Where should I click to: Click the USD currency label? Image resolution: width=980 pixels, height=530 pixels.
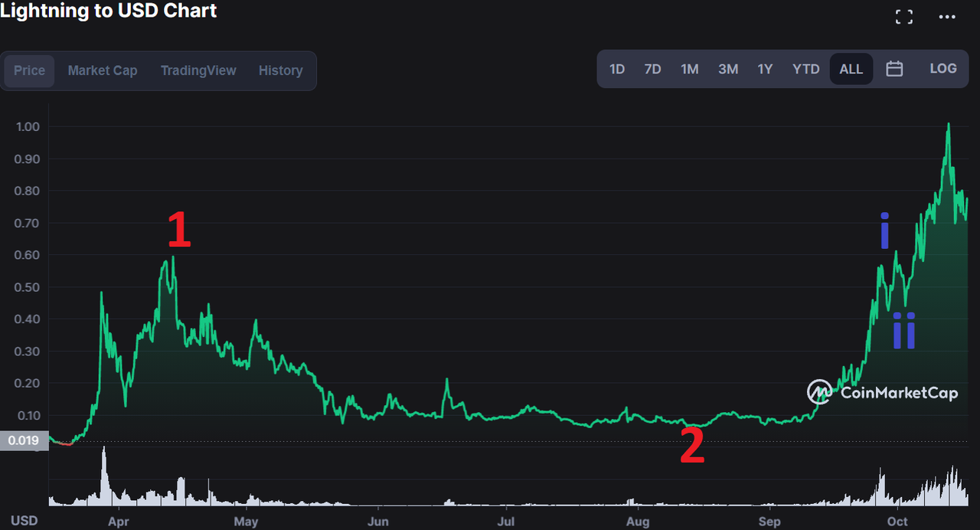[24, 521]
